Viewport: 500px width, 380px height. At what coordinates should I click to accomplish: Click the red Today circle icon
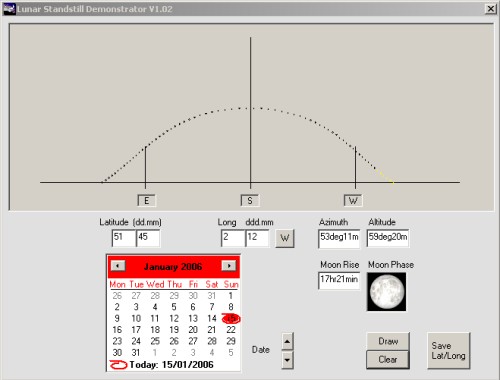[x=118, y=365]
